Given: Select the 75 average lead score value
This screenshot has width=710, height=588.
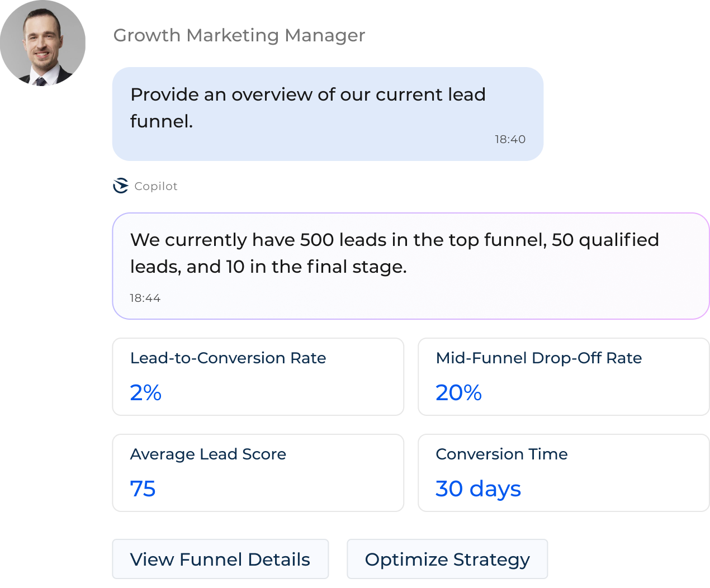Looking at the screenshot, I should (x=143, y=490).
